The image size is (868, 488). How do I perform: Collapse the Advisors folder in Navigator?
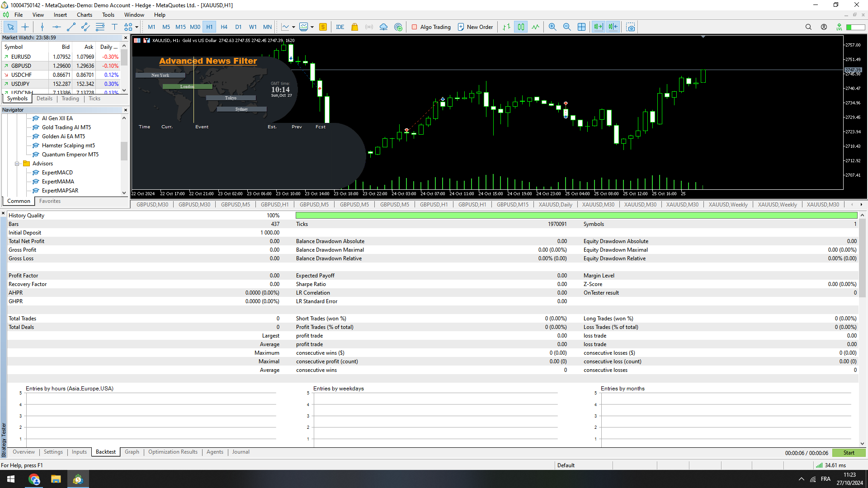[17, 164]
